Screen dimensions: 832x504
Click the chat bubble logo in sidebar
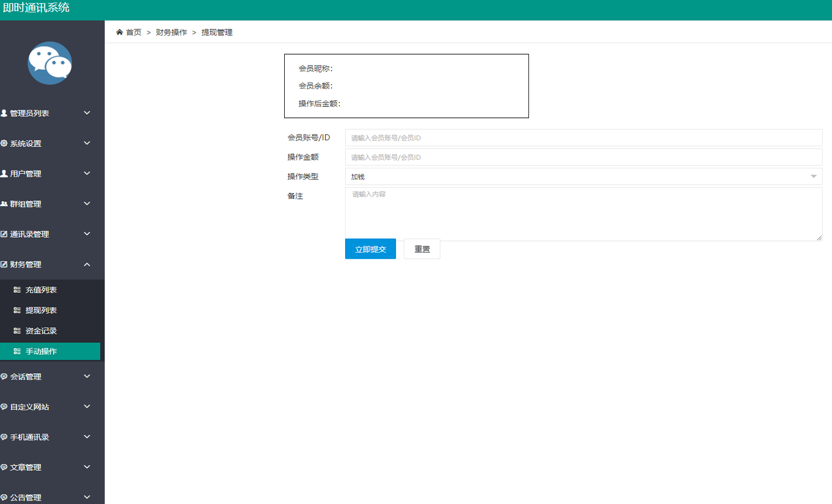(x=50, y=63)
